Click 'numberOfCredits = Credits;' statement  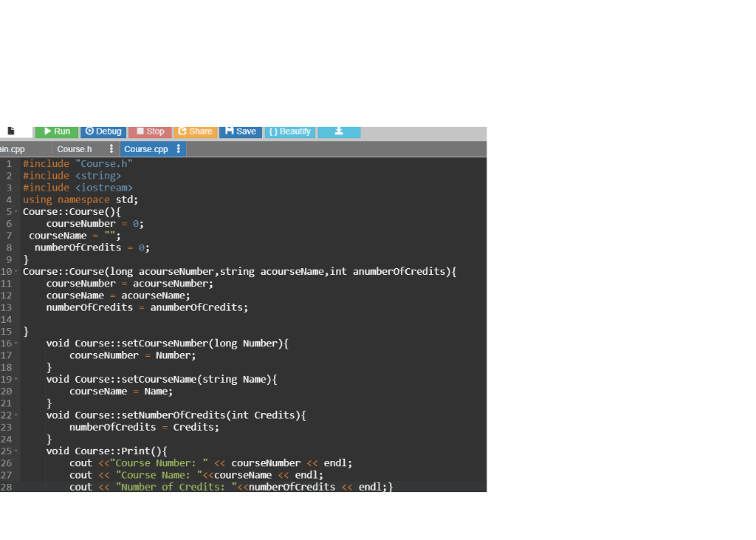click(144, 427)
